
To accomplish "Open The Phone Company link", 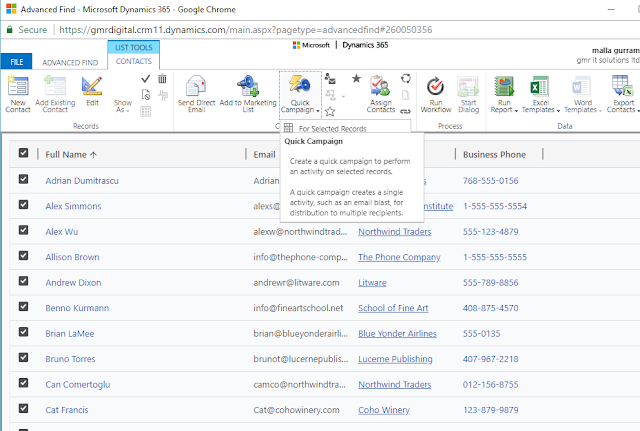I will 399,257.
